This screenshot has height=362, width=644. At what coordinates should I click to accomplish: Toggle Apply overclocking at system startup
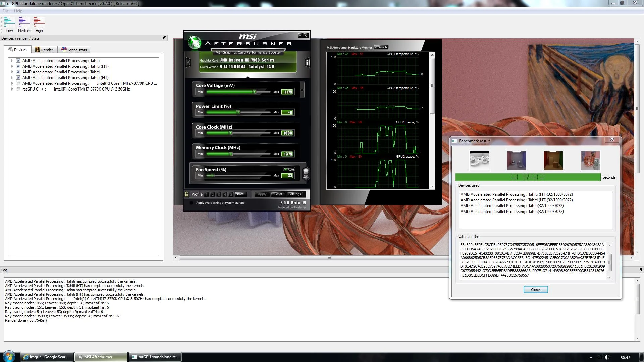coord(191,203)
